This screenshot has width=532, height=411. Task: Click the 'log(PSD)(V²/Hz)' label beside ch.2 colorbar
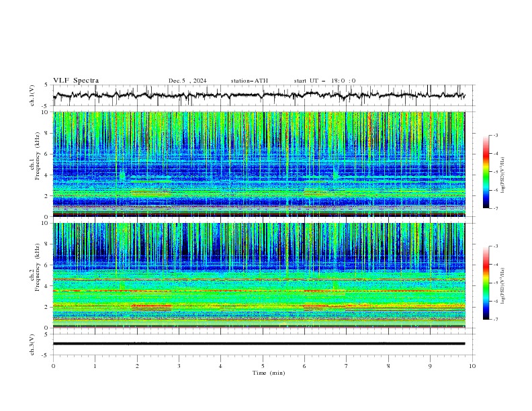pyautogui.click(x=504, y=286)
